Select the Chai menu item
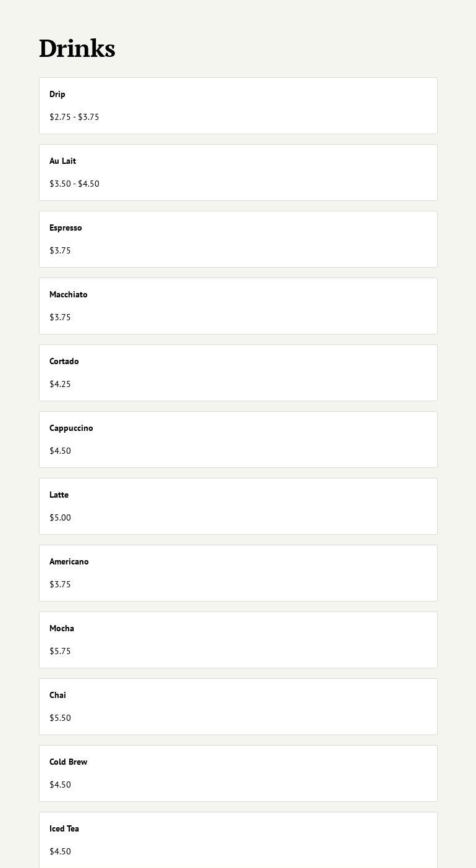476x868 pixels. pos(238,707)
